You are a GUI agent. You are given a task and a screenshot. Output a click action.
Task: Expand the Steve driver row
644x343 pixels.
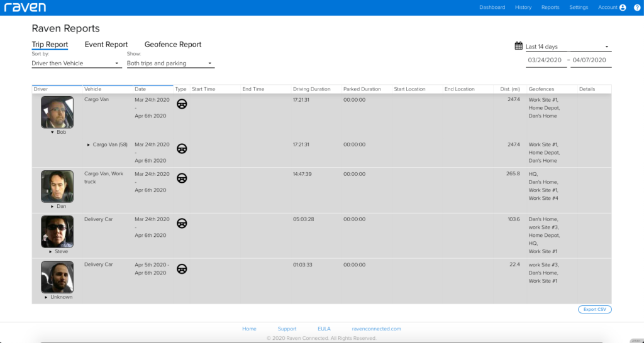click(x=50, y=251)
